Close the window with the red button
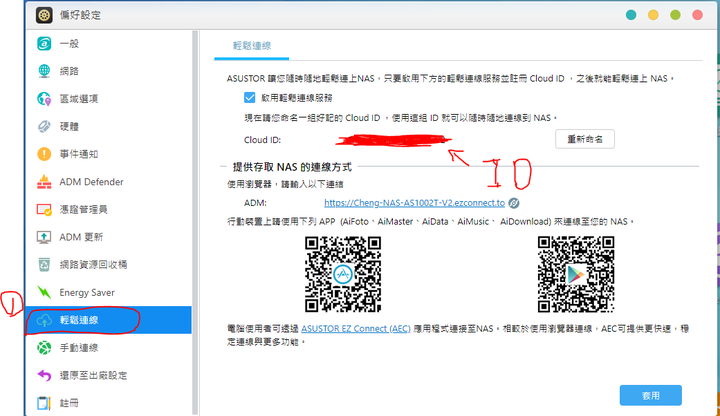 (697, 15)
